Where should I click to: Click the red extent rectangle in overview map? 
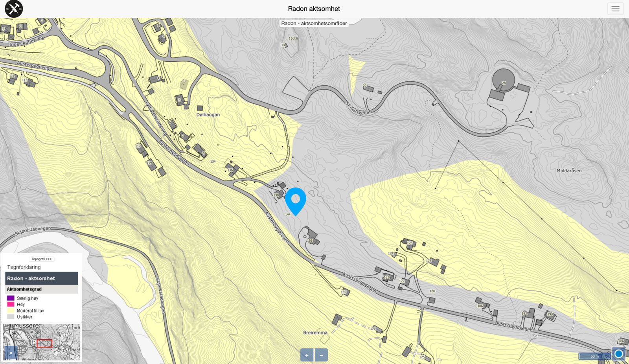pyautogui.click(x=44, y=343)
